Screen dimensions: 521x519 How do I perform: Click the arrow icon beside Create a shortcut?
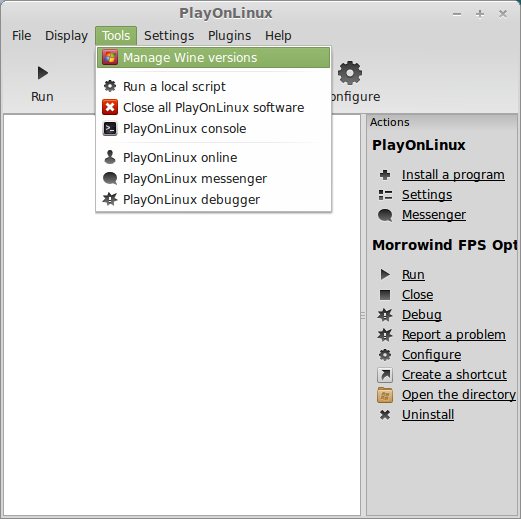pyautogui.click(x=385, y=375)
